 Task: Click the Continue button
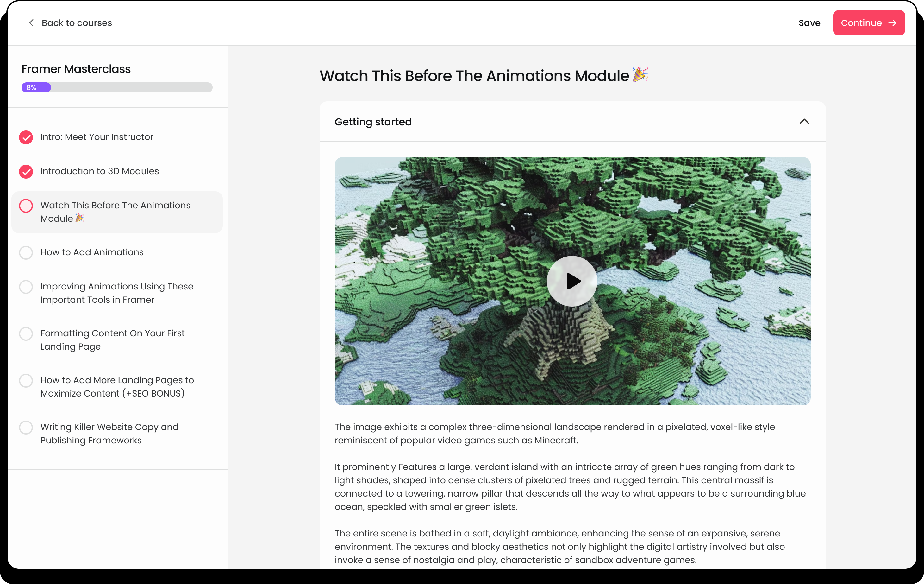[869, 23]
